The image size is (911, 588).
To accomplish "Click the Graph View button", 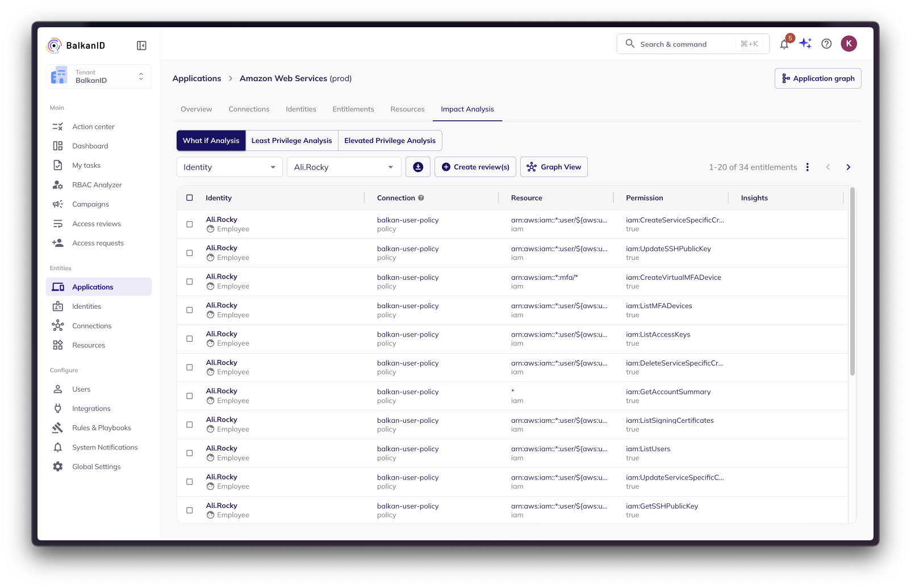I will pos(554,167).
